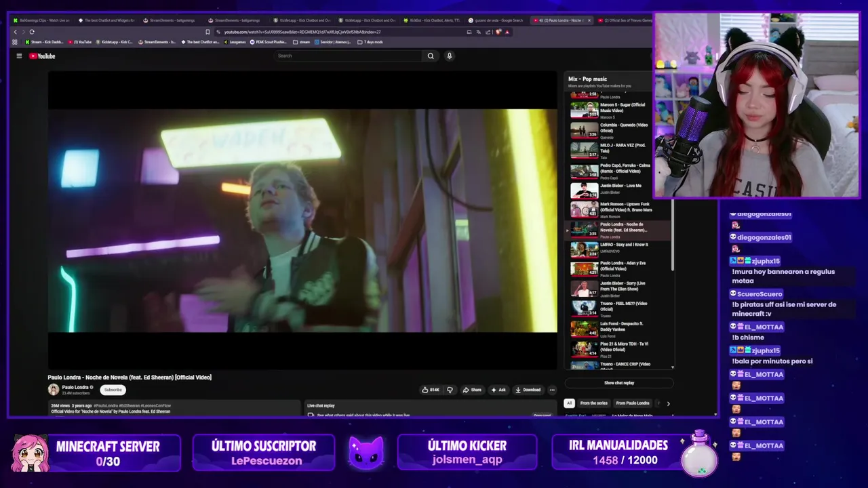Click the ÚLTIMO SUSCRIPTOR LePescuezon panel
Viewport: 868px width, 488px height.
[x=263, y=453]
